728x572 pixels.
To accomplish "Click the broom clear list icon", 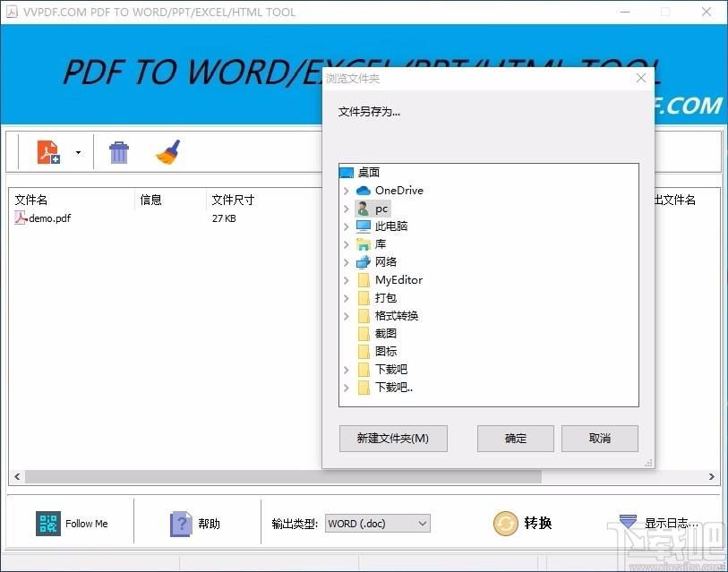I will click(168, 152).
